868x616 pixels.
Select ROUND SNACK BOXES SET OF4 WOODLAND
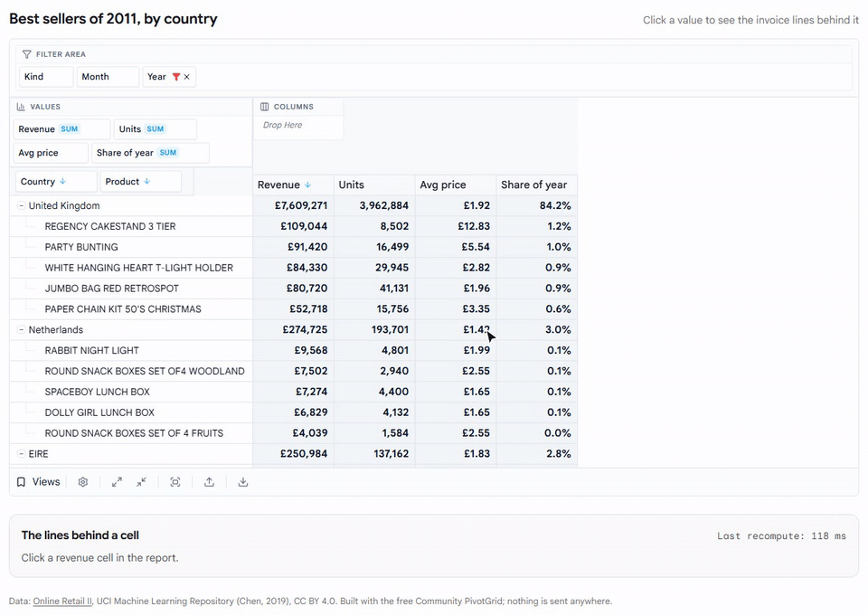point(145,371)
